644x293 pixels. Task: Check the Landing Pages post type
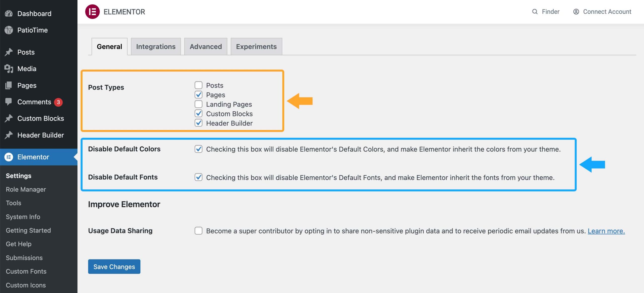pyautogui.click(x=198, y=104)
